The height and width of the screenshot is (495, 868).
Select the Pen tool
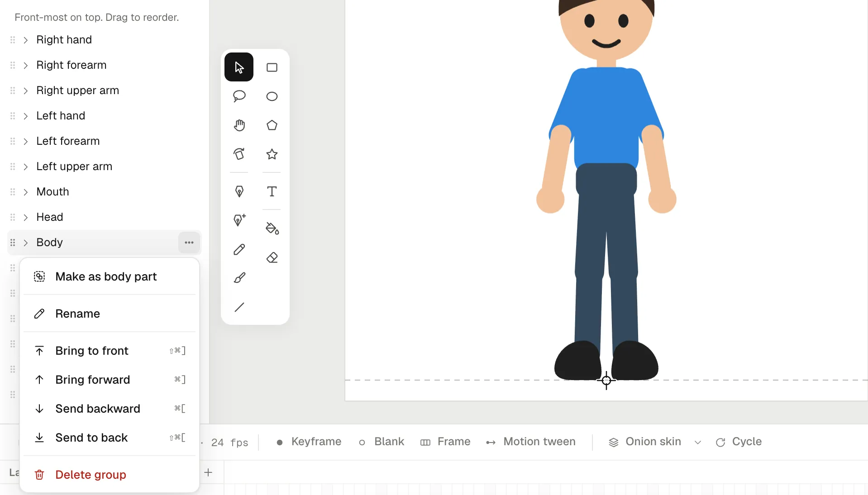click(x=239, y=191)
